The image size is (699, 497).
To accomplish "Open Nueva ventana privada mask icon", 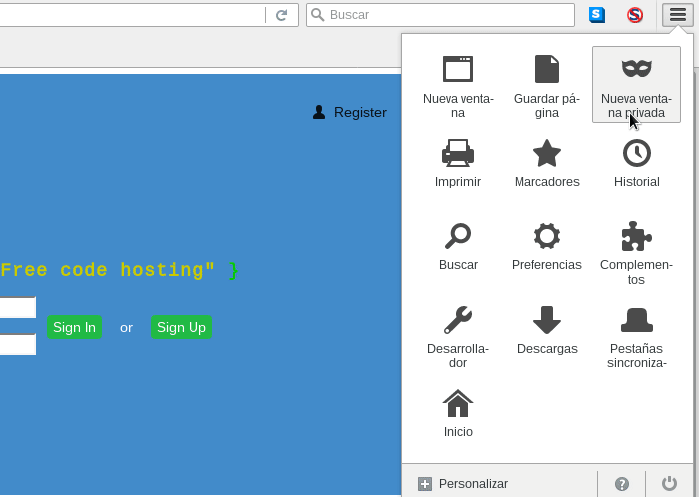I will (636, 68).
